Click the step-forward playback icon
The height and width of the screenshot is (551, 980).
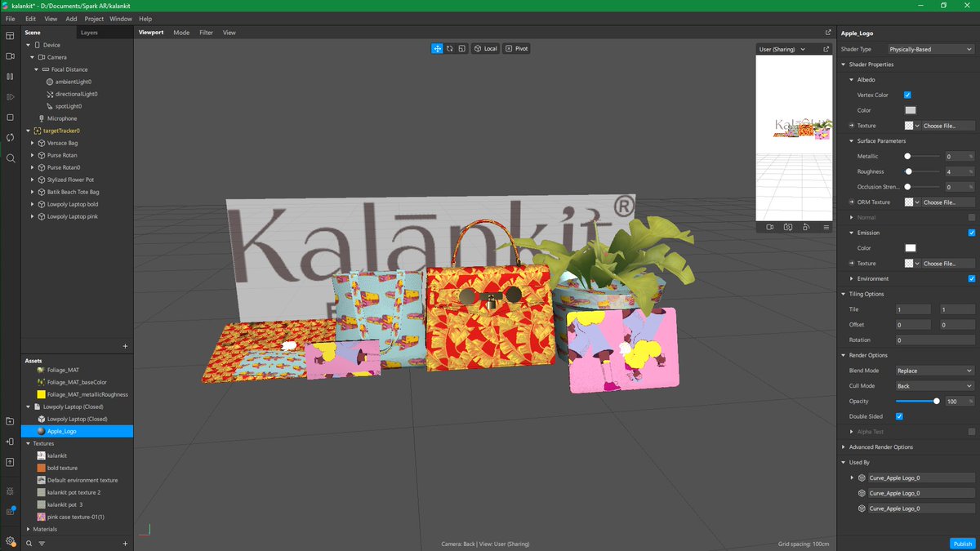(11, 97)
